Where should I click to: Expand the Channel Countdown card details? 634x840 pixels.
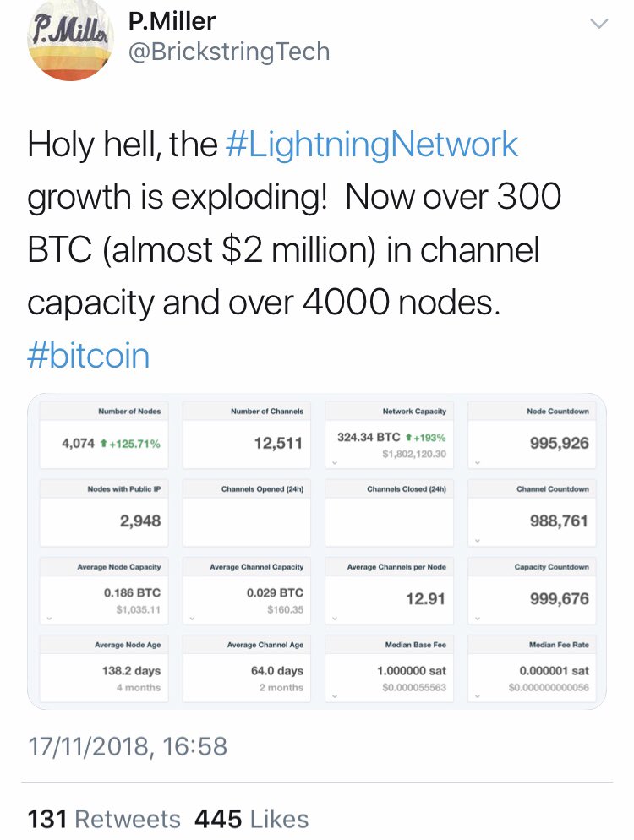pyautogui.click(x=479, y=540)
